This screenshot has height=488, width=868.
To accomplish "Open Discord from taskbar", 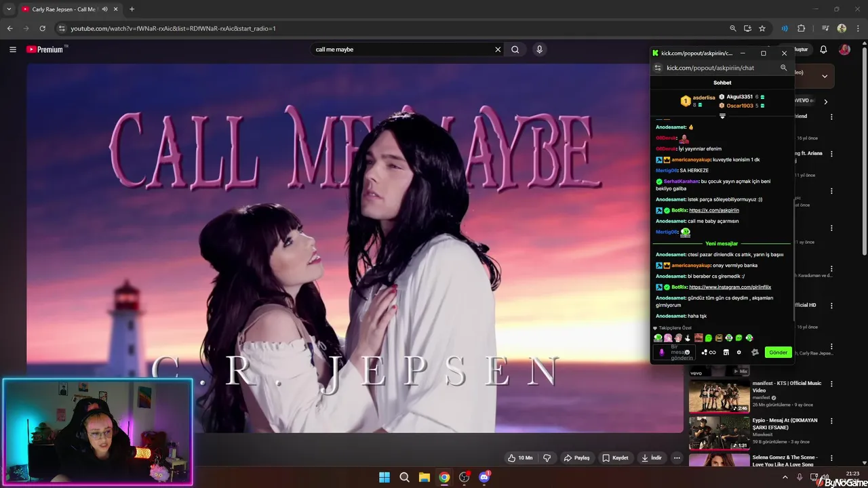I will 484,477.
